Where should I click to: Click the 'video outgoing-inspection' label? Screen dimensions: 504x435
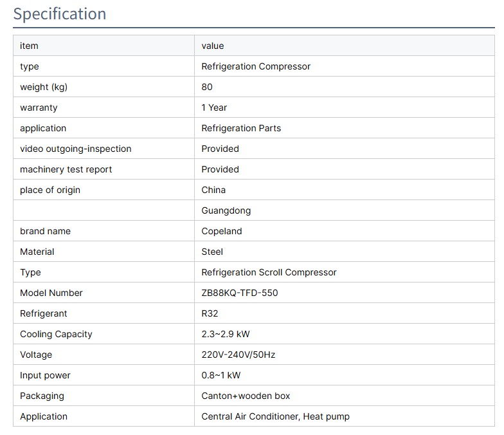(x=75, y=149)
